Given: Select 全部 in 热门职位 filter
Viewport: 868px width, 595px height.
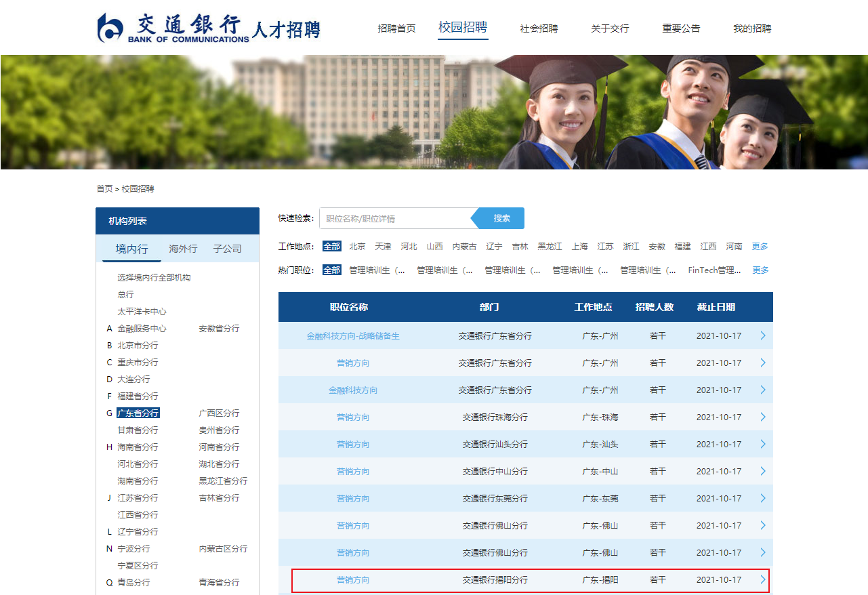Looking at the screenshot, I should (x=332, y=270).
